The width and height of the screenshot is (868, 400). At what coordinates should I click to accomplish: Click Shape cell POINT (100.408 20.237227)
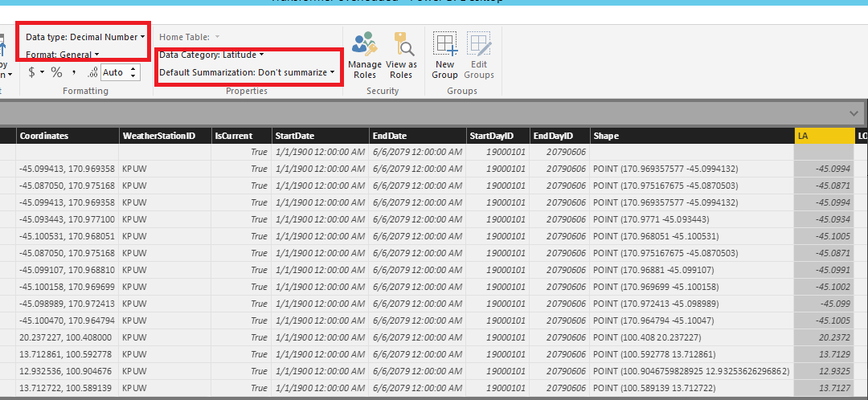pyautogui.click(x=692, y=337)
